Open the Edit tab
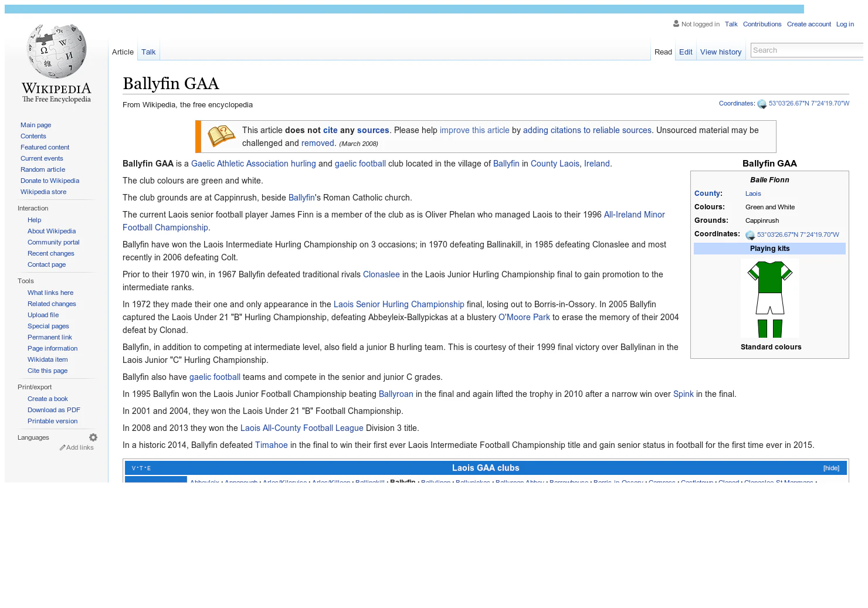Viewport: 868px width, 608px height. [686, 52]
